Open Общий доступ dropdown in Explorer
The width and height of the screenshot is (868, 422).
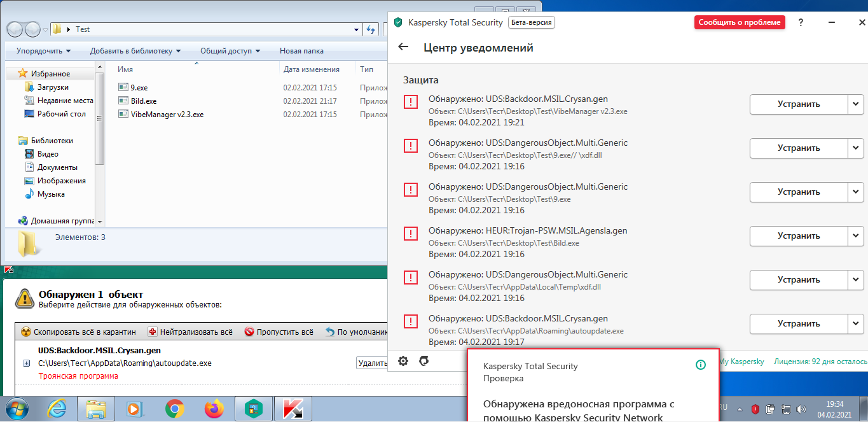pos(230,51)
